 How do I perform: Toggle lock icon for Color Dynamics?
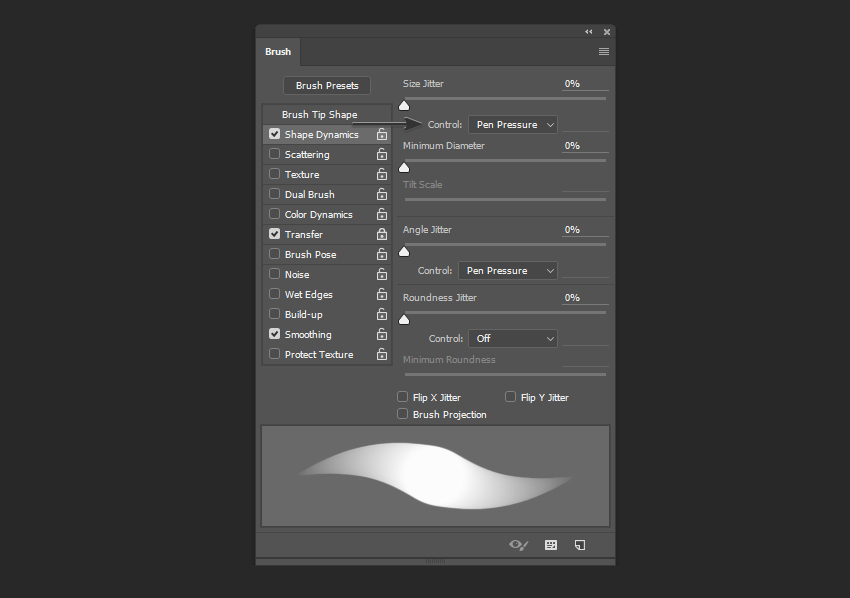382,214
